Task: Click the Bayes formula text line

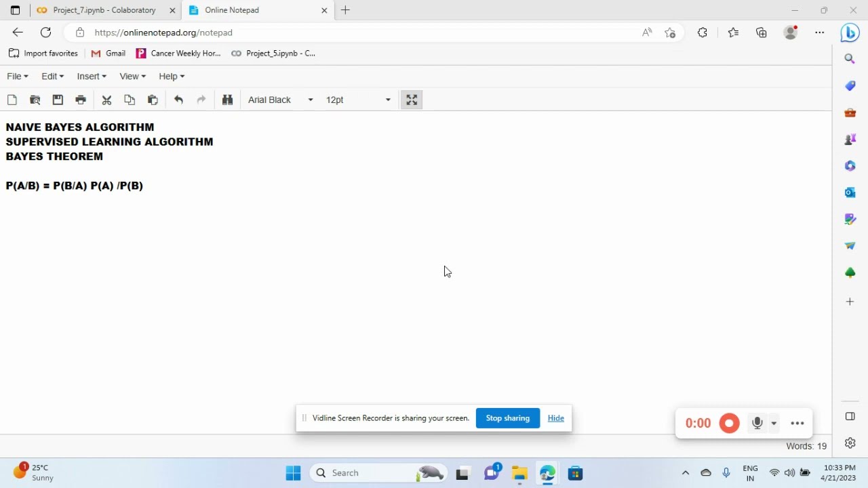Action: 75,186
